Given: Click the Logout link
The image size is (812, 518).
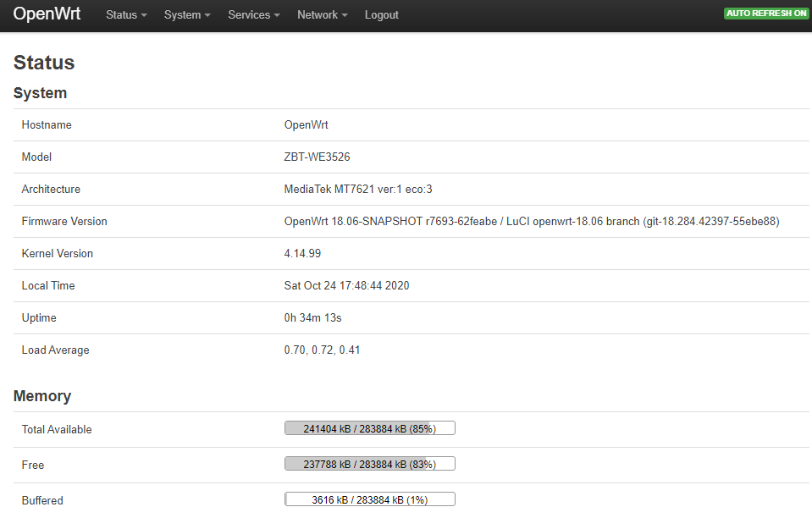Looking at the screenshot, I should pyautogui.click(x=382, y=15).
